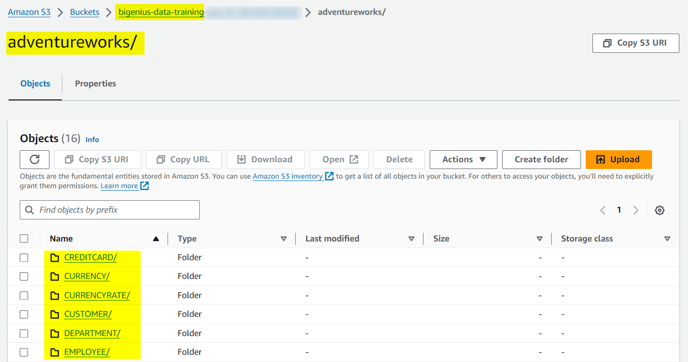This screenshot has width=688, height=362.
Task: Click the folder icon beside CUSTOMER/
Action: point(54,315)
